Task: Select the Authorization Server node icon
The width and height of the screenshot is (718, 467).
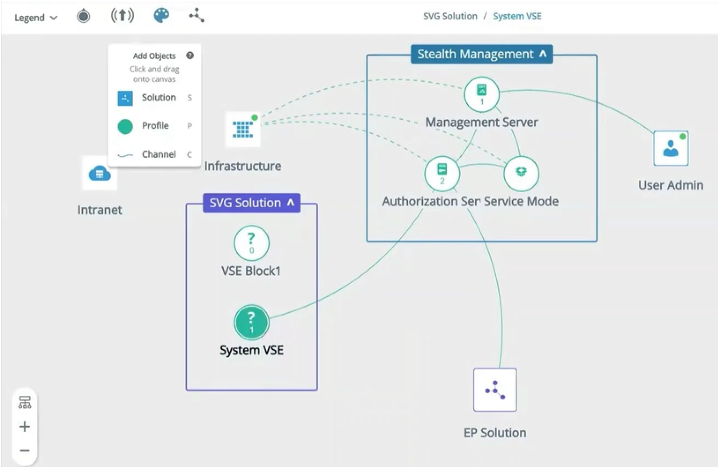Action: [441, 173]
